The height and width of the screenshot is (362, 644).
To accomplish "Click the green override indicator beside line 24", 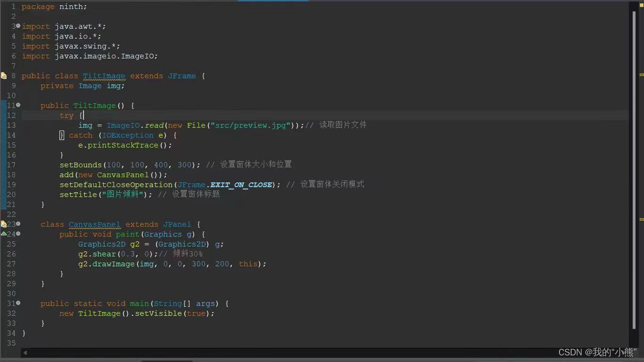I will point(3,234).
